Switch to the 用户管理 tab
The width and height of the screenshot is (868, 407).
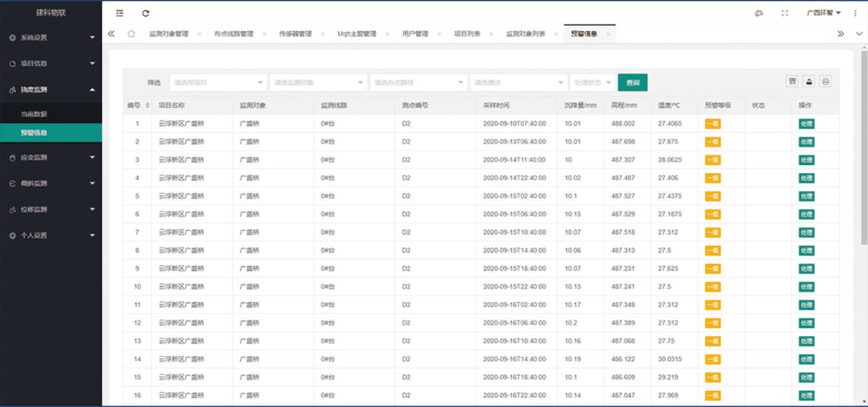pyautogui.click(x=415, y=34)
